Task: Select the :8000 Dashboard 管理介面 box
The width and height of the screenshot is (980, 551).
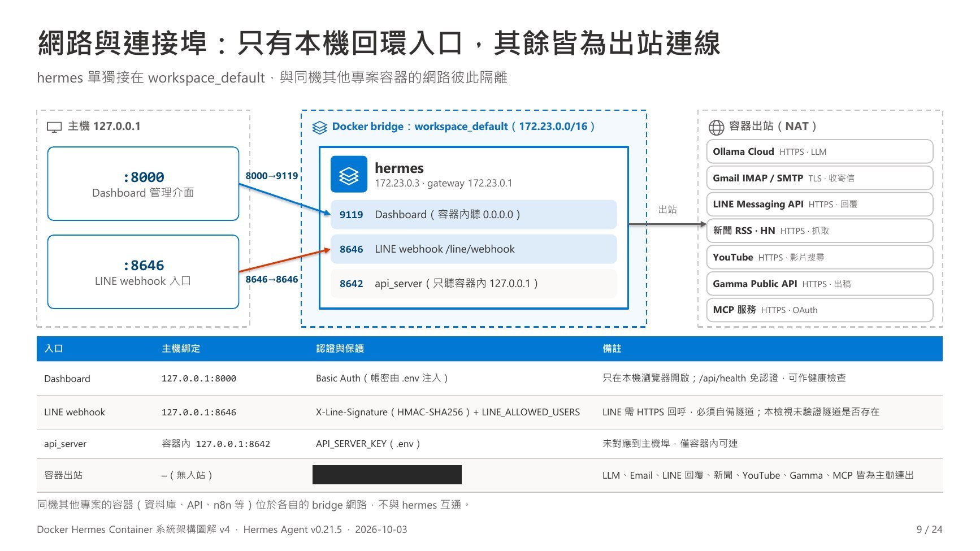Action: 143,184
